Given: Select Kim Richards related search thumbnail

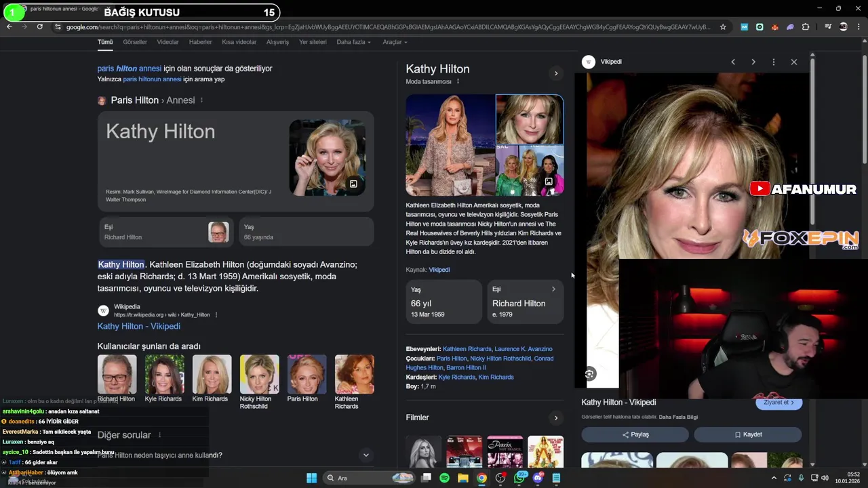Looking at the screenshot, I should (x=212, y=374).
